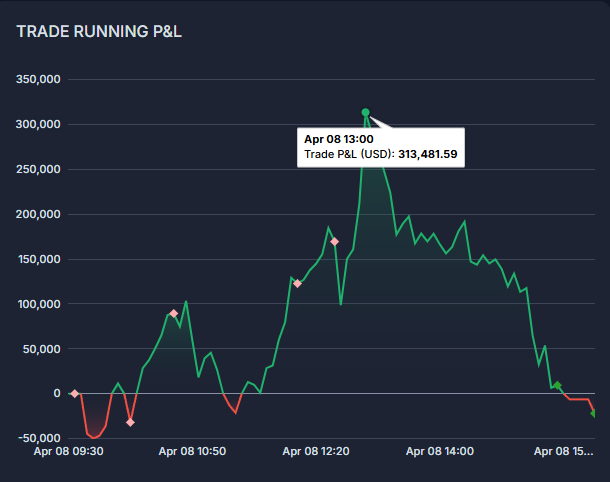Click the -50,000 y-axis label
This screenshot has height=482, width=610.
(x=39, y=438)
